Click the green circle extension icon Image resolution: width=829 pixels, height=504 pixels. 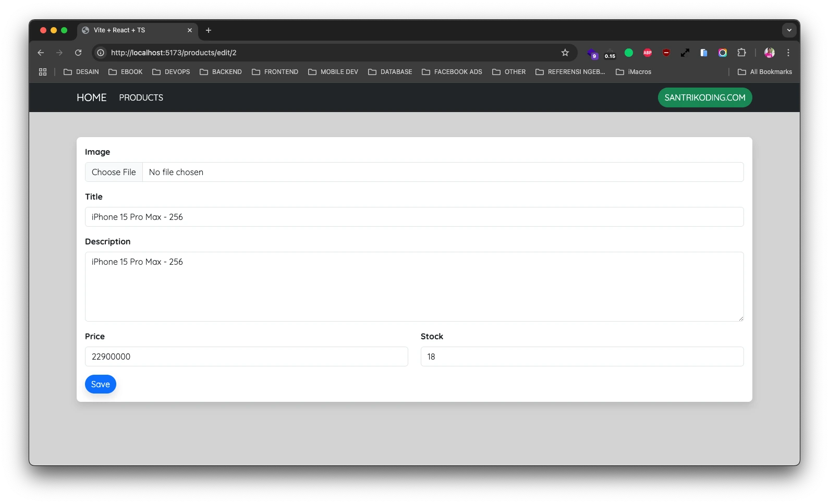[x=629, y=53]
